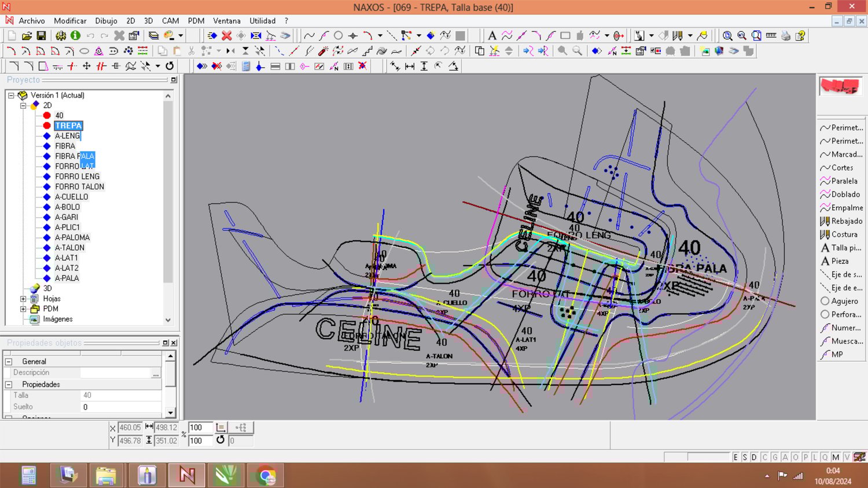Select the Paralela tool in right panel
The width and height of the screenshot is (868, 488).
838,181
